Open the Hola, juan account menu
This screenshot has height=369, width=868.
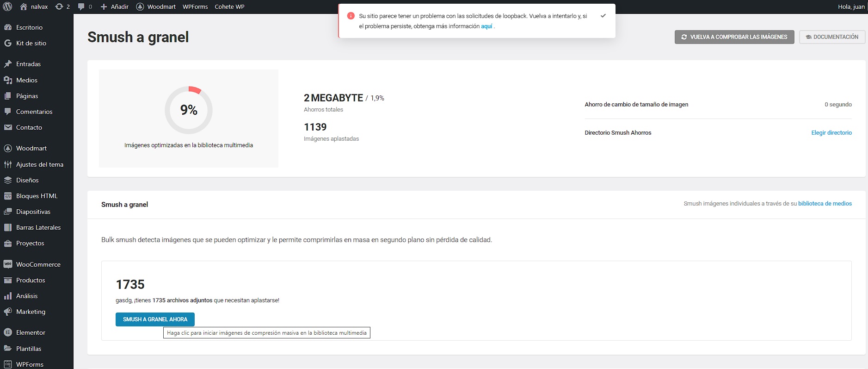851,6
